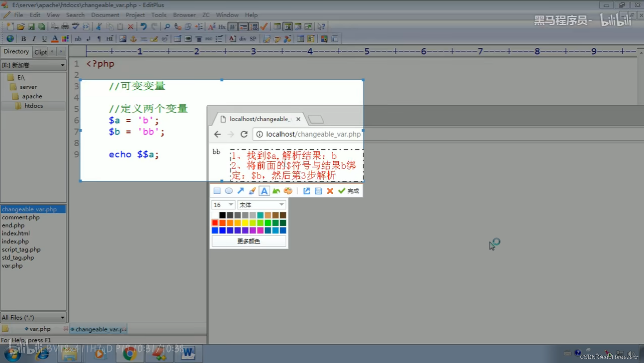Pick the red color swatch
Viewport: 644px width, 363px height.
pyautogui.click(x=215, y=223)
